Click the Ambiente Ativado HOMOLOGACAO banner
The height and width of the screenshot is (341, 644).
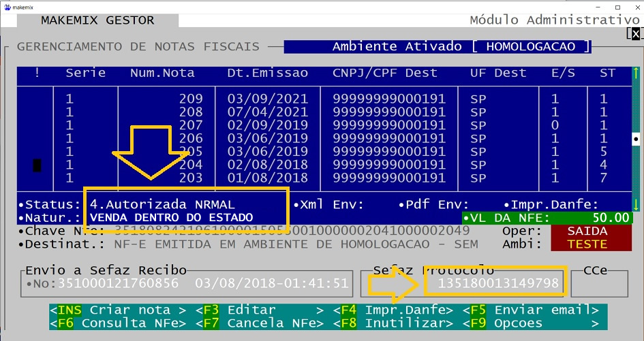coord(438,46)
